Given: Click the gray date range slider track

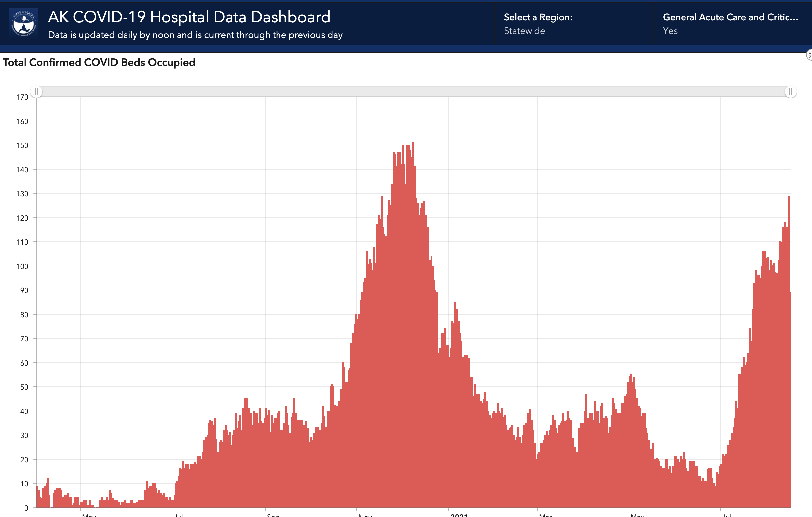Looking at the screenshot, I should (x=413, y=92).
